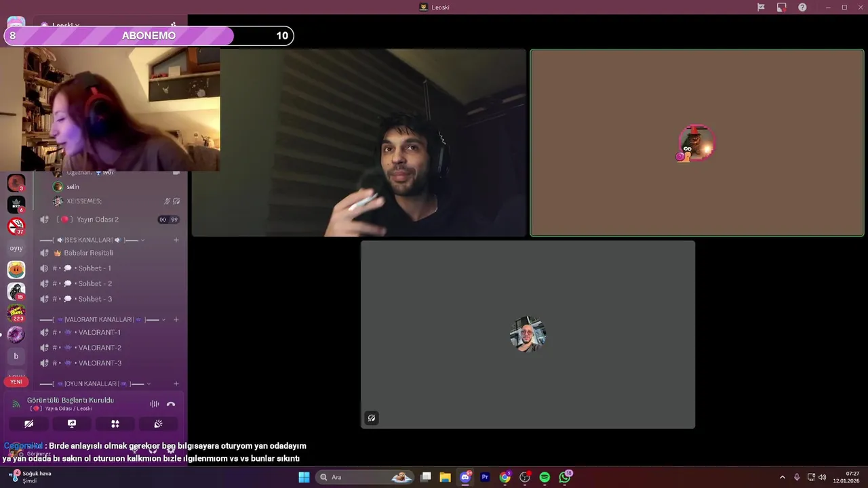Add channel to VALORANT KANALLARI category

coord(176,319)
